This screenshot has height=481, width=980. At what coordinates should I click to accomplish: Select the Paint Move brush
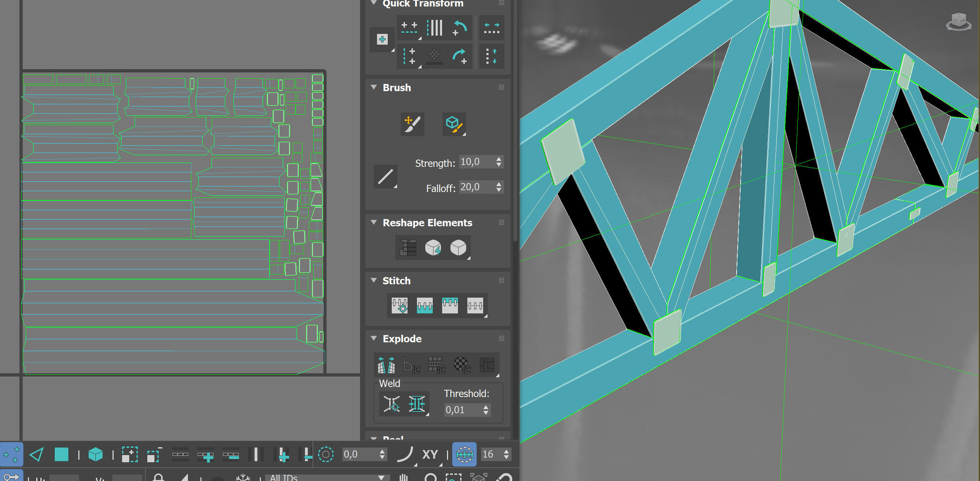[412, 124]
